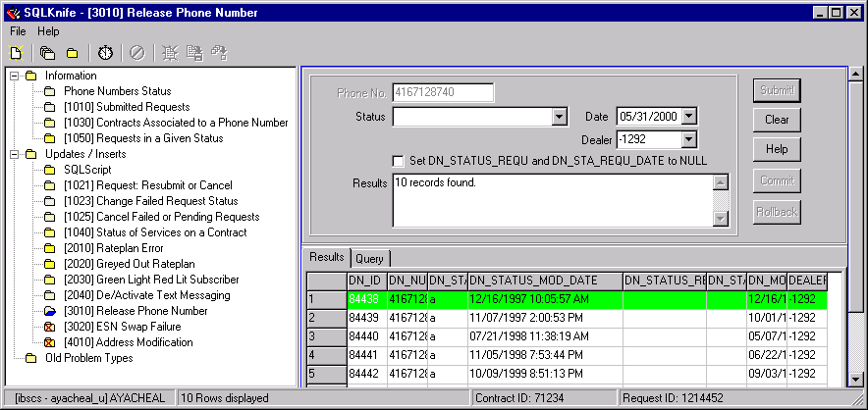Screen dimensions: 868x410
Task: Click the Help button
Action: tap(777, 149)
